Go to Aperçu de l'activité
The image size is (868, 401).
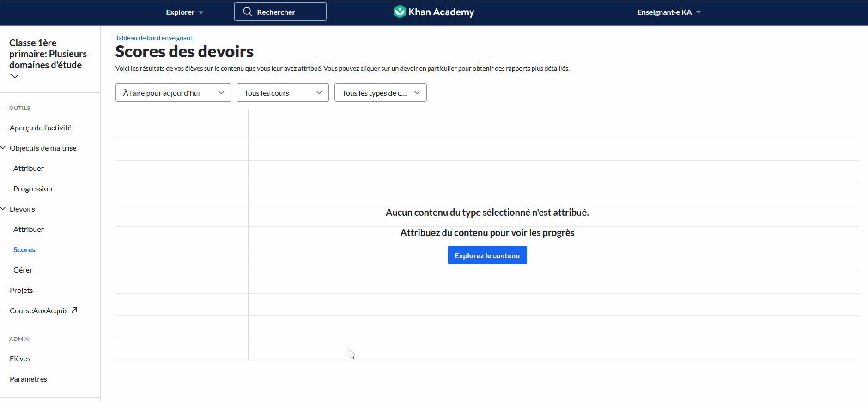[x=41, y=128]
